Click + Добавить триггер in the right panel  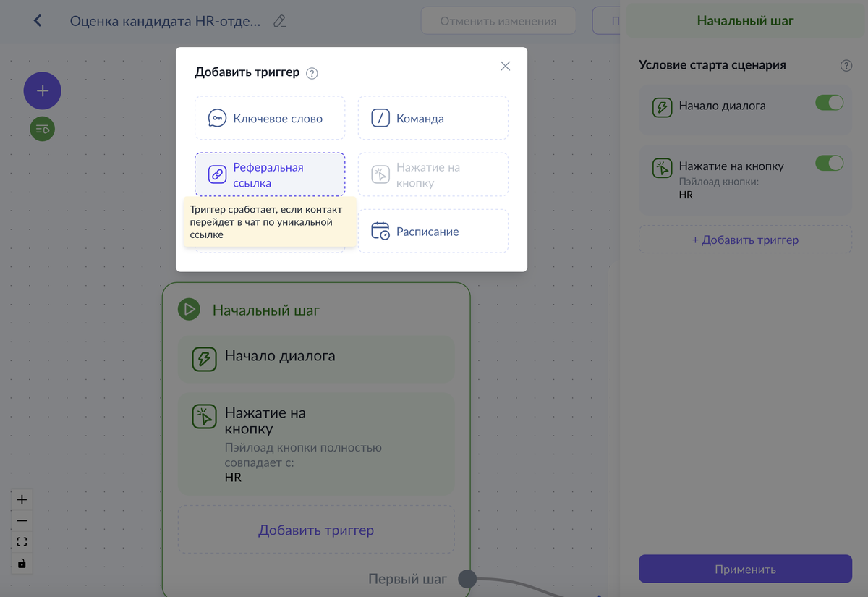(744, 239)
